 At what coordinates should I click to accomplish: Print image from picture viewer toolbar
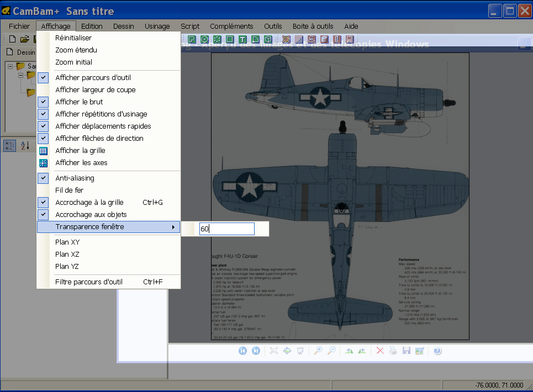(x=393, y=351)
